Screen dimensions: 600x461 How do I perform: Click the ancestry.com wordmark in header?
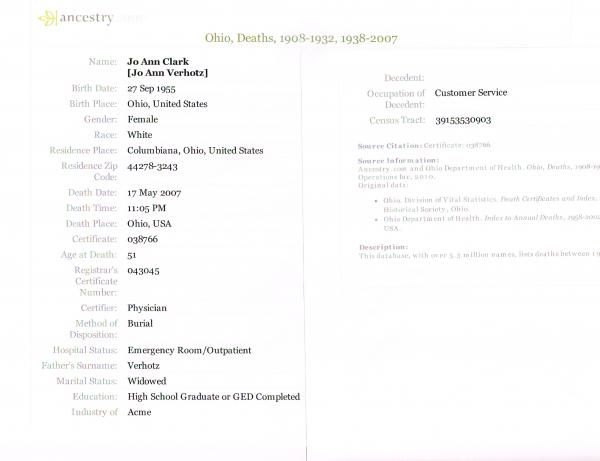click(x=83, y=18)
